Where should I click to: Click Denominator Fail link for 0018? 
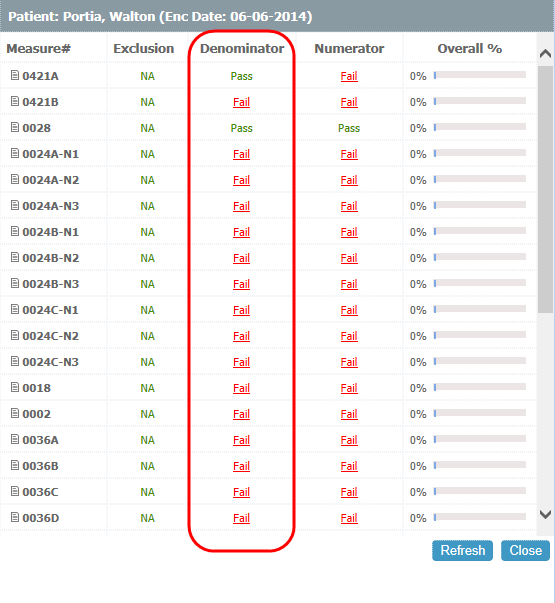click(x=242, y=388)
